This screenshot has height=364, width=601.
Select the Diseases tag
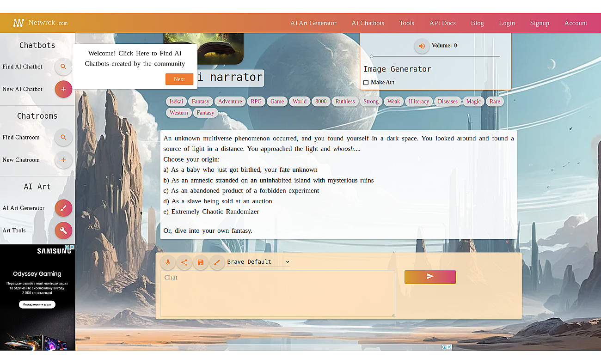(448, 102)
